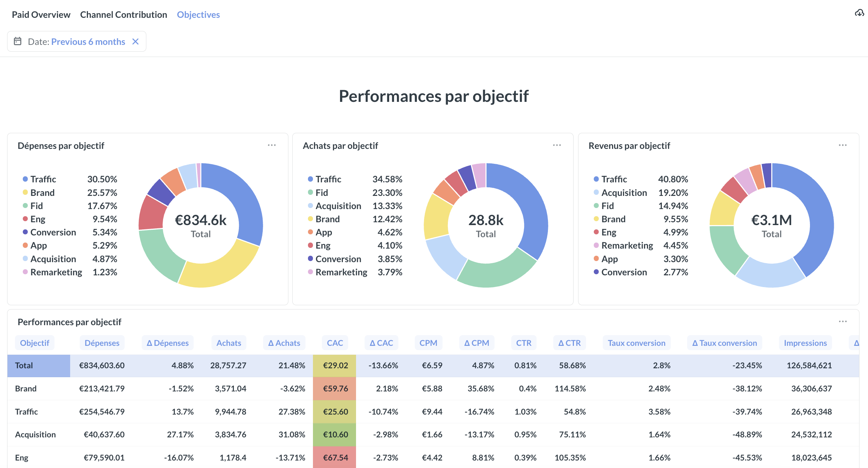
Task: Toggle the Traffic series in Dépenses legend
Action: tap(43, 179)
